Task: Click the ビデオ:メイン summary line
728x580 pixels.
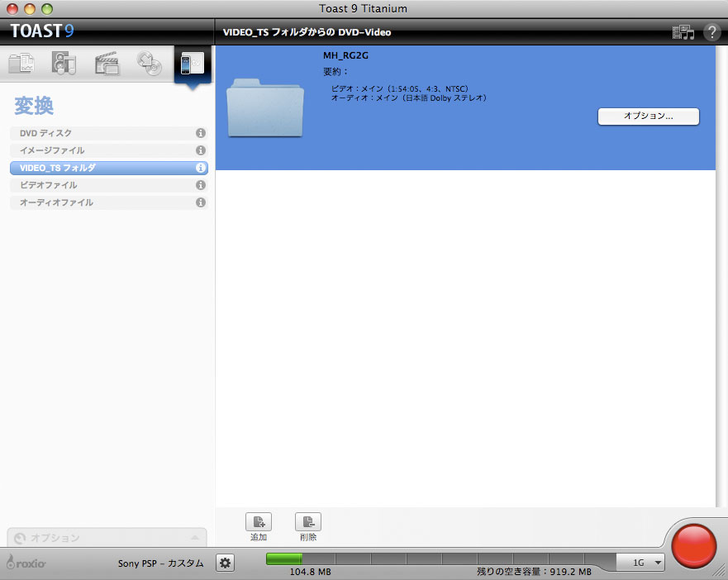Action: (400, 88)
